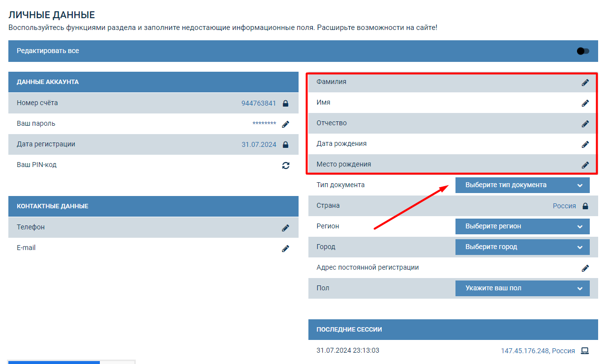This screenshot has width=606, height=364.
Task: Change password via Ваш пароль pencil
Action: click(x=285, y=124)
